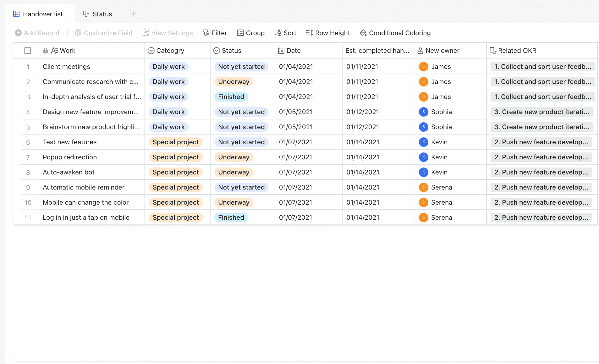Open the Row Height menu
Screen dimensions: 599x364
328,33
